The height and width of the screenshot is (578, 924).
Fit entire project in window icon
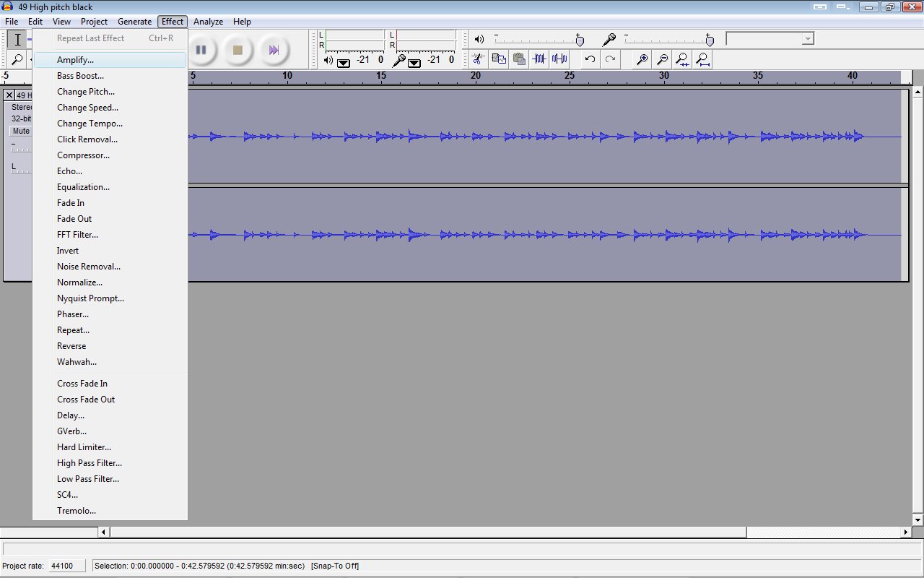tap(702, 59)
